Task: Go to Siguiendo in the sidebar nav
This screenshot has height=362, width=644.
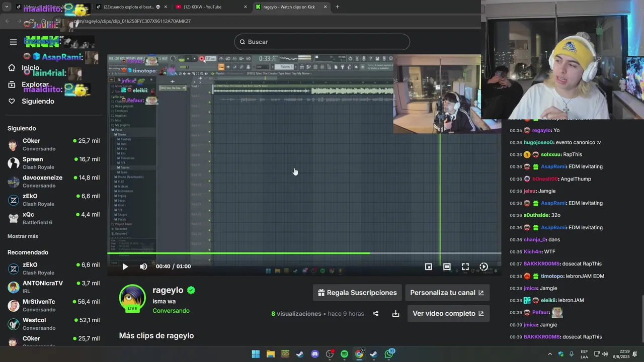Action: (38, 101)
